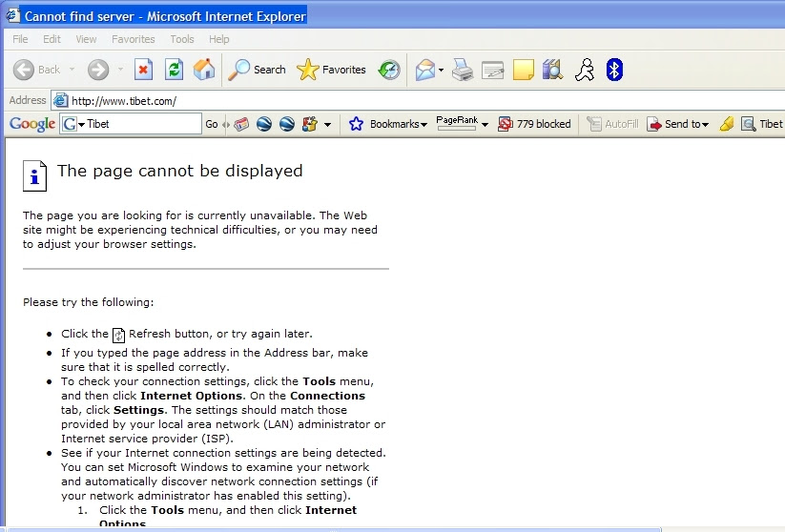Open the PageRank dropdown
Screen dimensions: 785x532
485,125
